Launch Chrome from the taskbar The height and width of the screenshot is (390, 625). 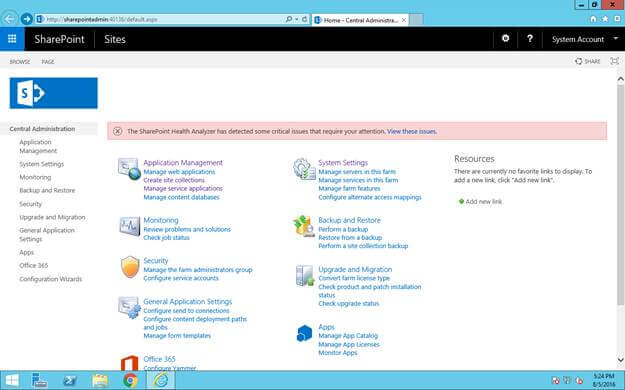130,380
